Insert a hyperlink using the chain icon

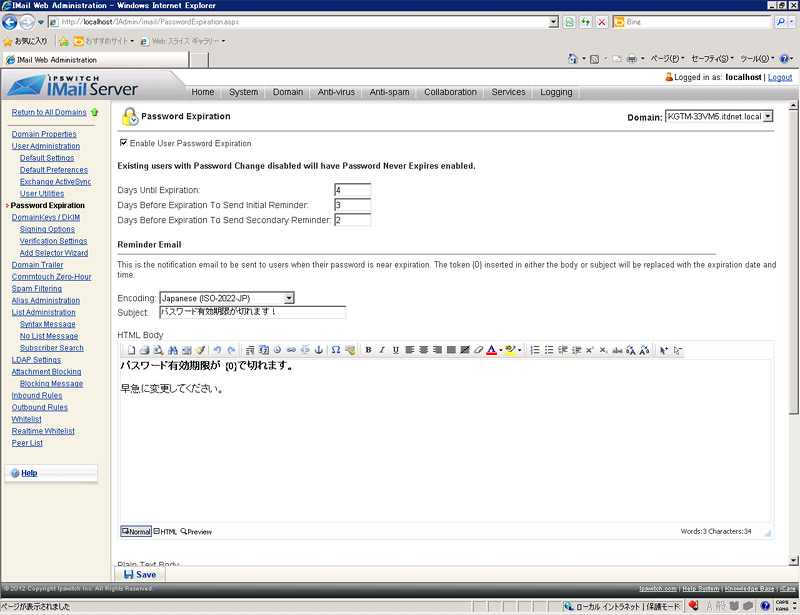coord(291,350)
